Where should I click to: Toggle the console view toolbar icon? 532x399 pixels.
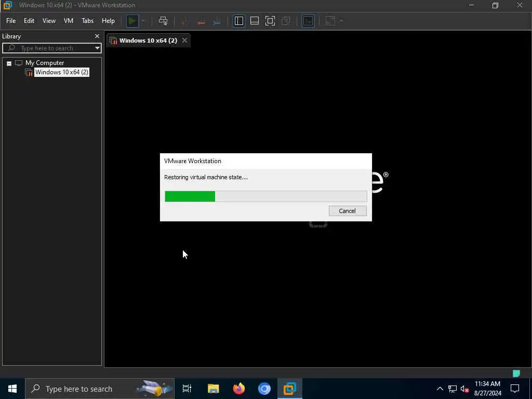(308, 21)
